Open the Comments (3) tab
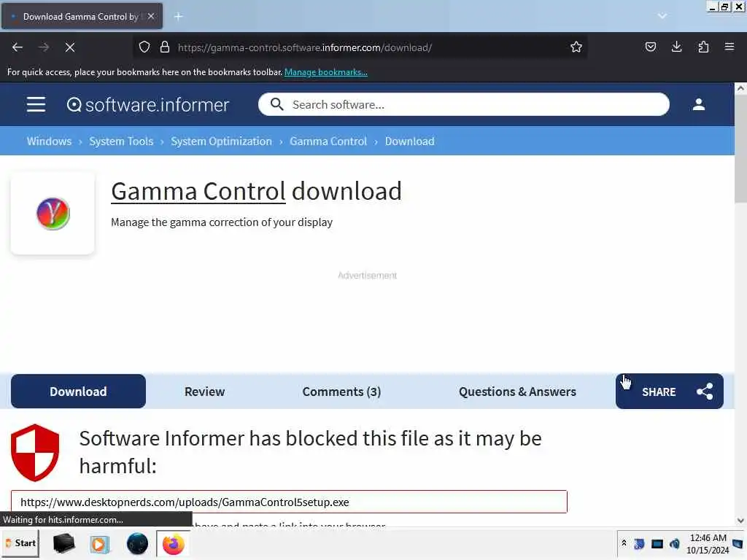 point(341,392)
